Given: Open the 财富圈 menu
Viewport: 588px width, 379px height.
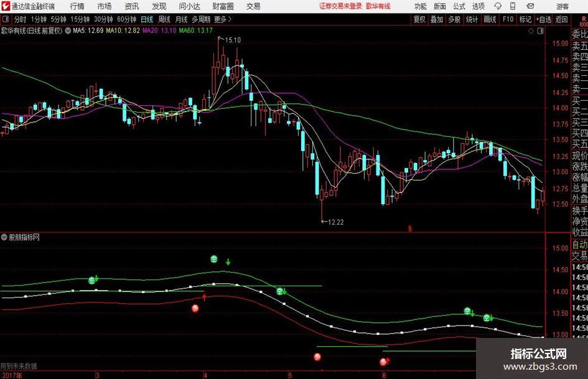Looking at the screenshot, I should point(223,6).
